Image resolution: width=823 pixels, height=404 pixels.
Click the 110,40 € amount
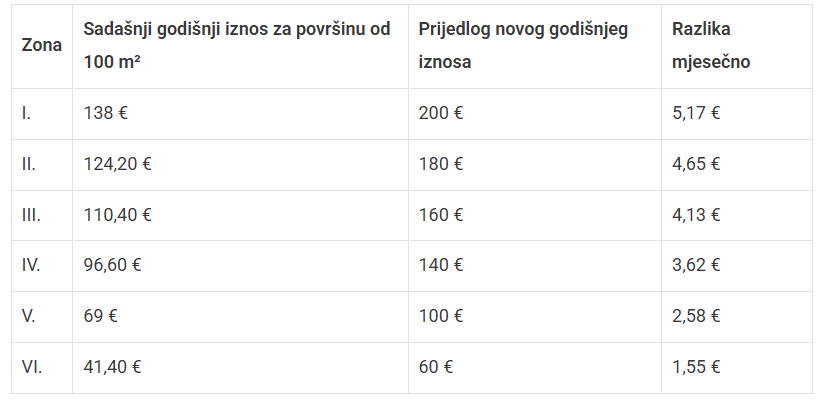(x=118, y=214)
